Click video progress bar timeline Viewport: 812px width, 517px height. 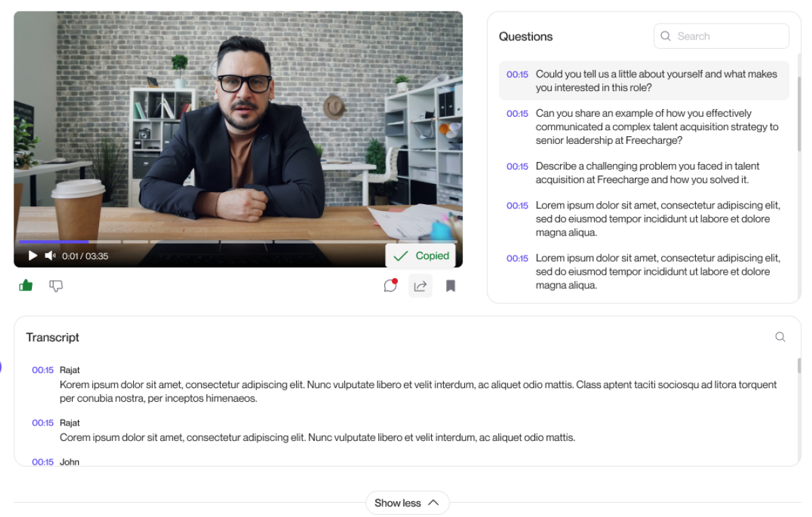pyautogui.click(x=238, y=242)
